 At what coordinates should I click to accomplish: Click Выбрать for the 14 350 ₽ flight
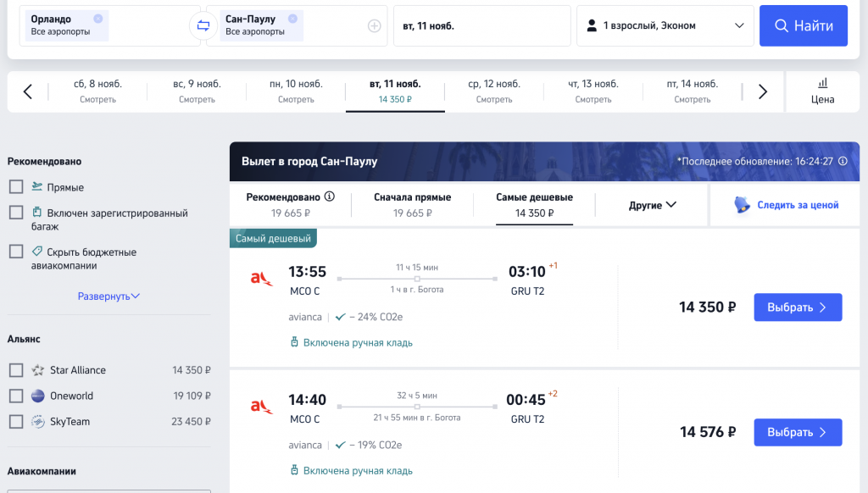click(798, 307)
